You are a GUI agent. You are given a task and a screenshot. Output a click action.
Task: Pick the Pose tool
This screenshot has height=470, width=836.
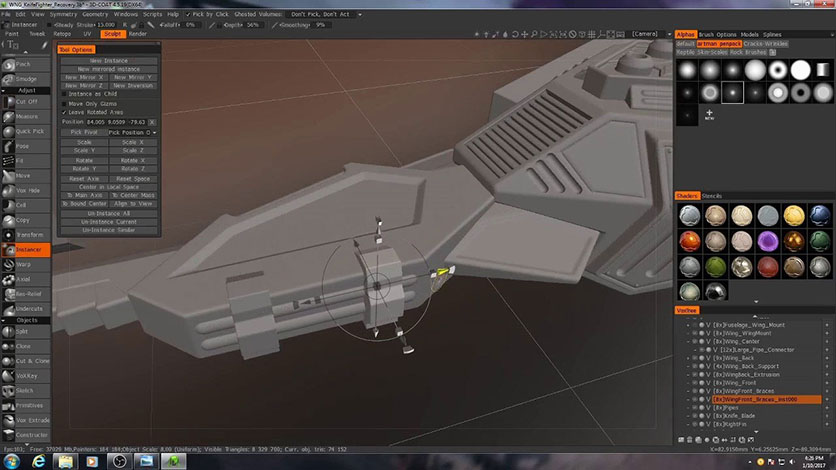pos(26,146)
